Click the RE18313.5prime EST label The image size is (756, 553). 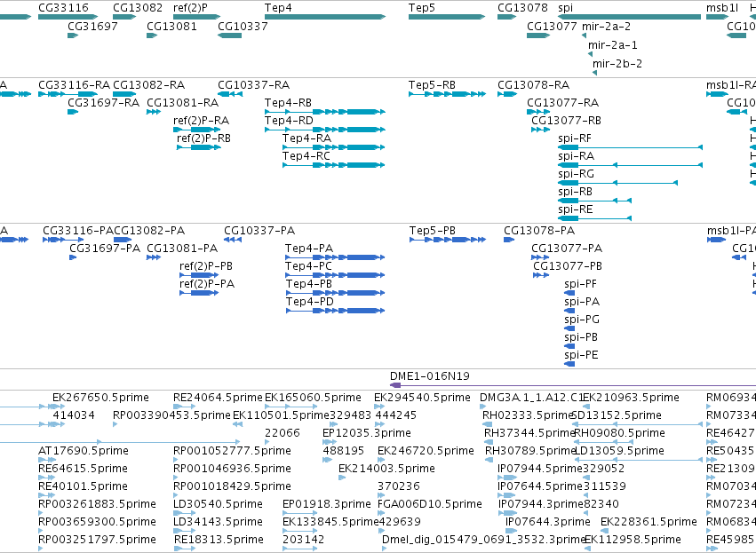(219, 540)
